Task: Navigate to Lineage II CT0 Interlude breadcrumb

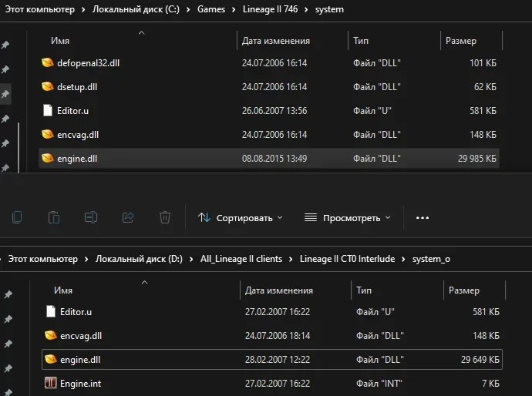Action: [x=348, y=259]
